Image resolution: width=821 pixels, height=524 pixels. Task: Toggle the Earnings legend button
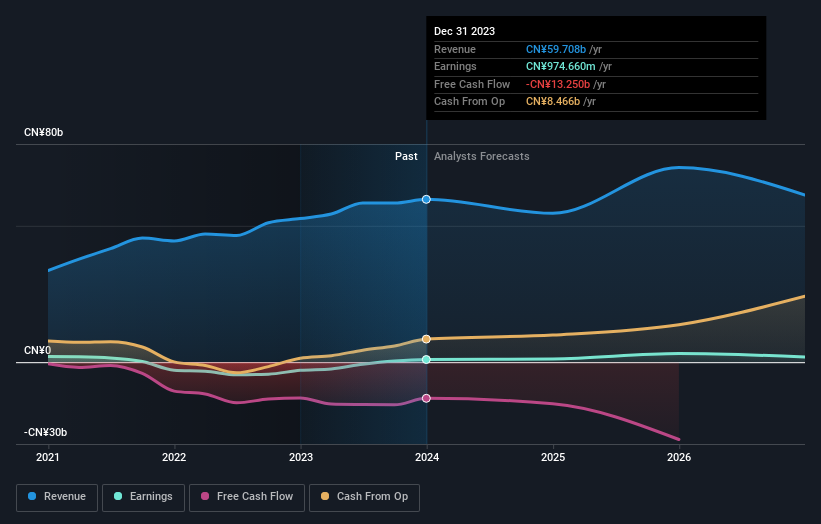click(143, 497)
